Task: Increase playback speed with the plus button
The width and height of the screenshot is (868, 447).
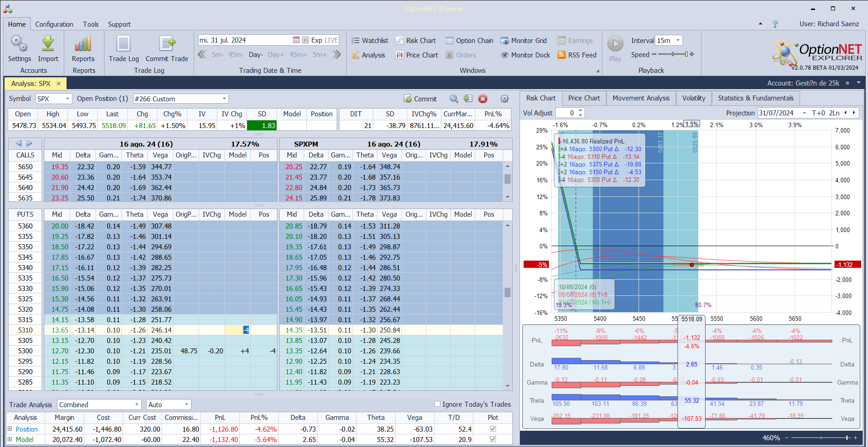Action: (692, 54)
